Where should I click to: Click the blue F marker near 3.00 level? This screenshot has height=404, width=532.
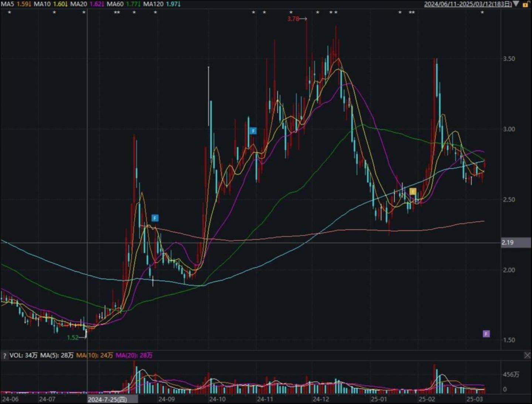click(x=253, y=131)
